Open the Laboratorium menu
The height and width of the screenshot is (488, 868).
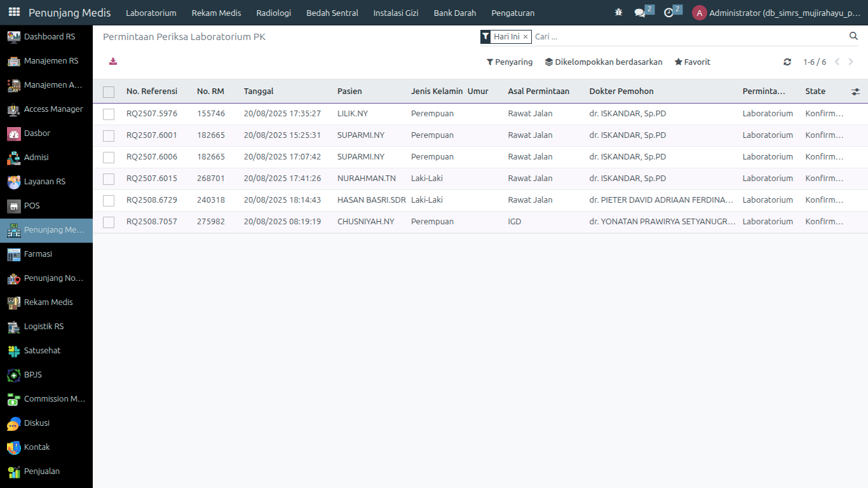(151, 13)
